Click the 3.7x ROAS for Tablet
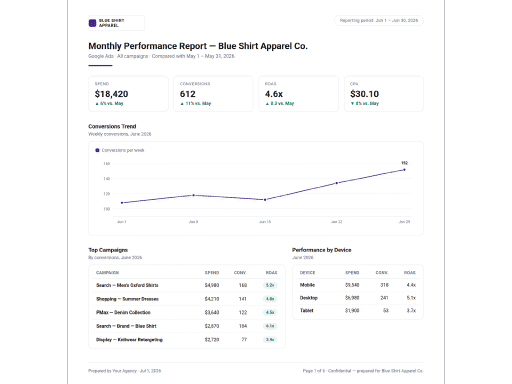512x384 pixels. tap(411, 310)
